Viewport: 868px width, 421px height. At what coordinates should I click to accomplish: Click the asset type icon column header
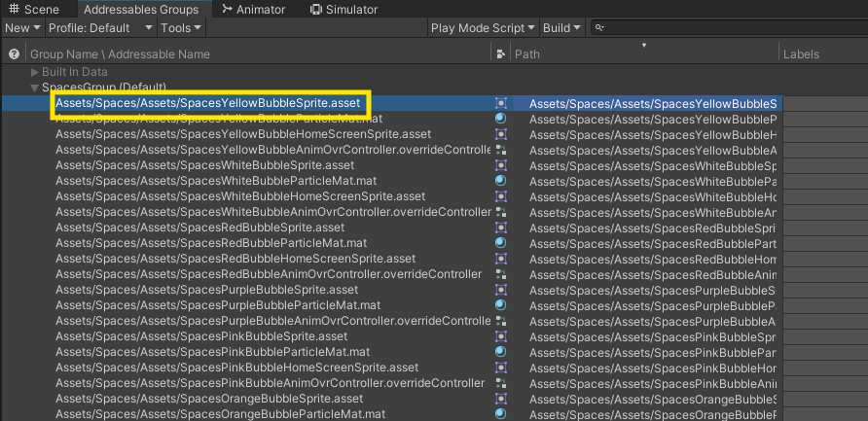[x=500, y=54]
